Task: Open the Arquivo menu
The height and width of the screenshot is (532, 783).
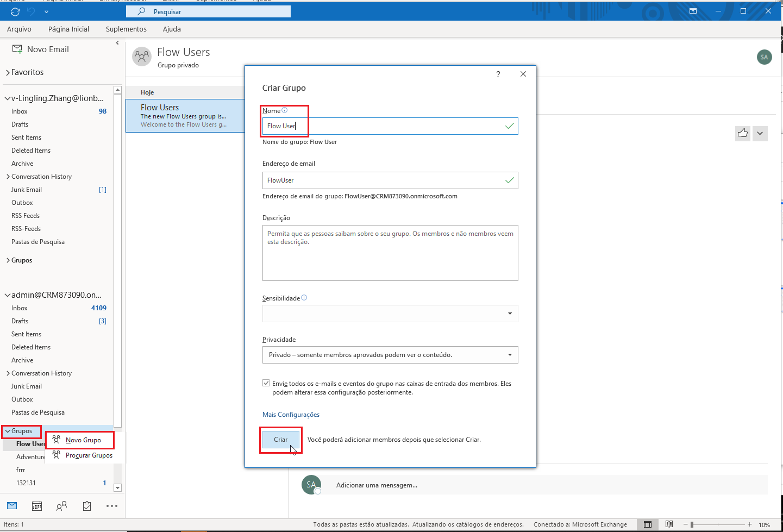Action: coord(19,29)
